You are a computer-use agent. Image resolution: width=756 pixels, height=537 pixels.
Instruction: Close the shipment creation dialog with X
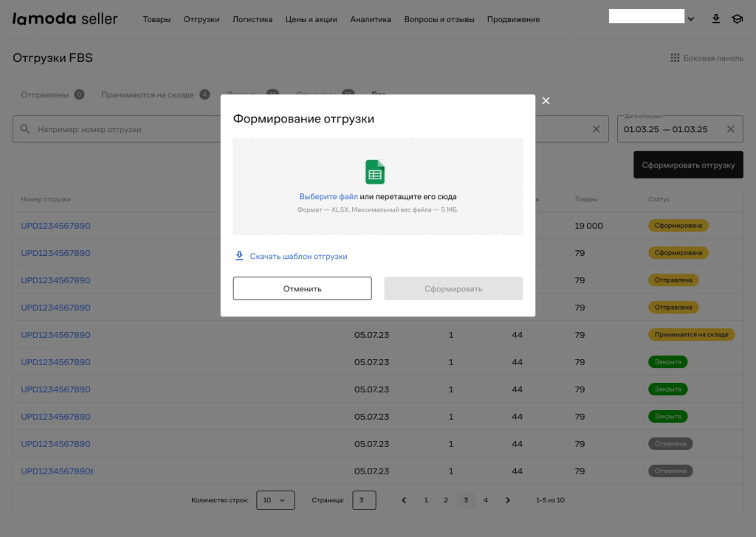546,101
